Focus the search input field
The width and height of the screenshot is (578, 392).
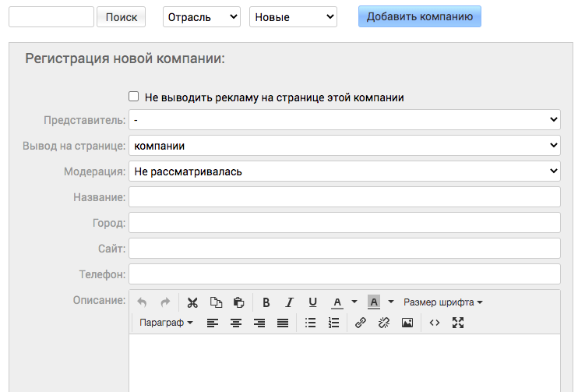point(51,17)
